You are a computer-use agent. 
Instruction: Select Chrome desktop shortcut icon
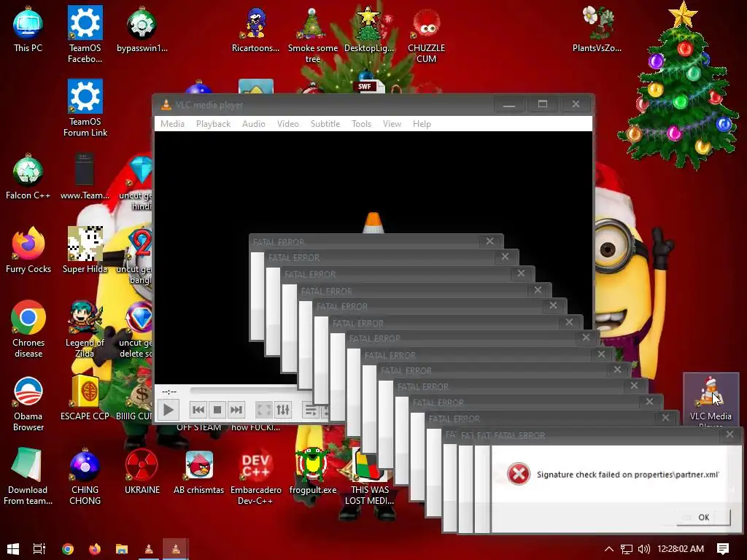[28, 329]
